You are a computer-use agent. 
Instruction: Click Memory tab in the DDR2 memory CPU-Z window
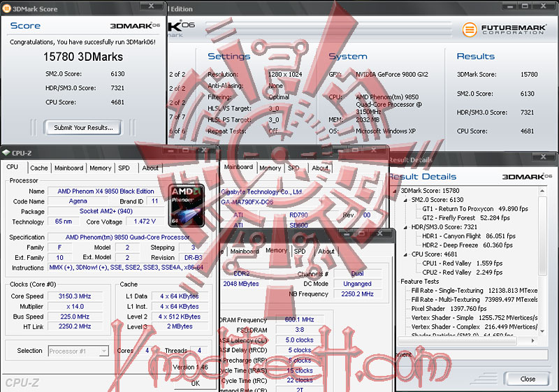[x=276, y=250]
